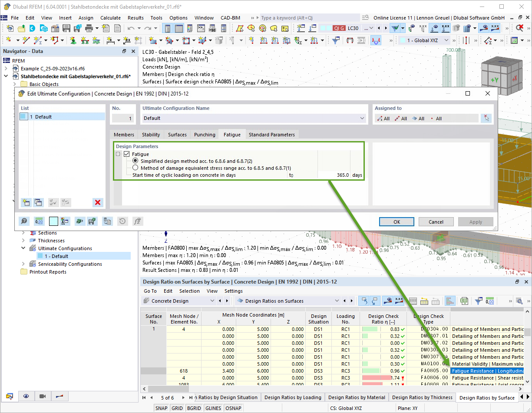
Task: Click the red X search cancel icon
Action: [519, 28]
